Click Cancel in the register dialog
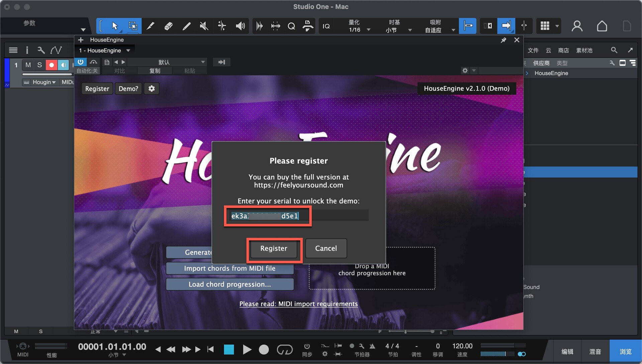 coord(326,248)
